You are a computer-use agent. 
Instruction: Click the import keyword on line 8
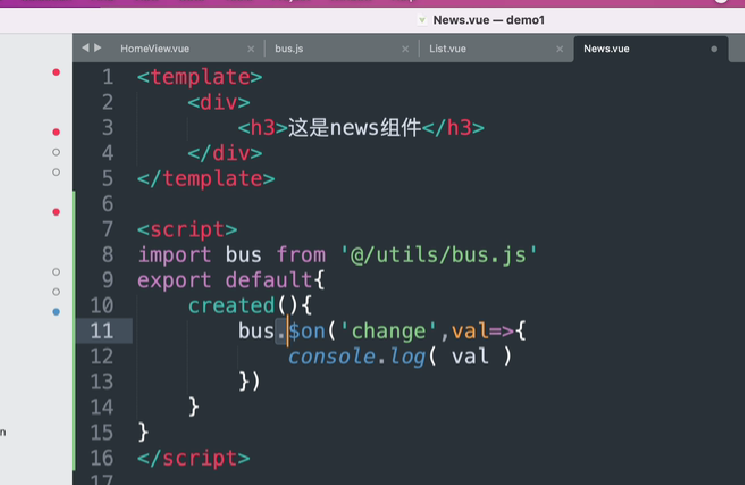pyautogui.click(x=174, y=255)
